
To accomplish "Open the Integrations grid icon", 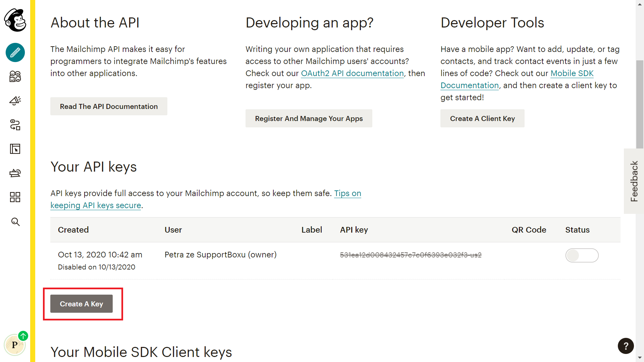I will point(15,197).
